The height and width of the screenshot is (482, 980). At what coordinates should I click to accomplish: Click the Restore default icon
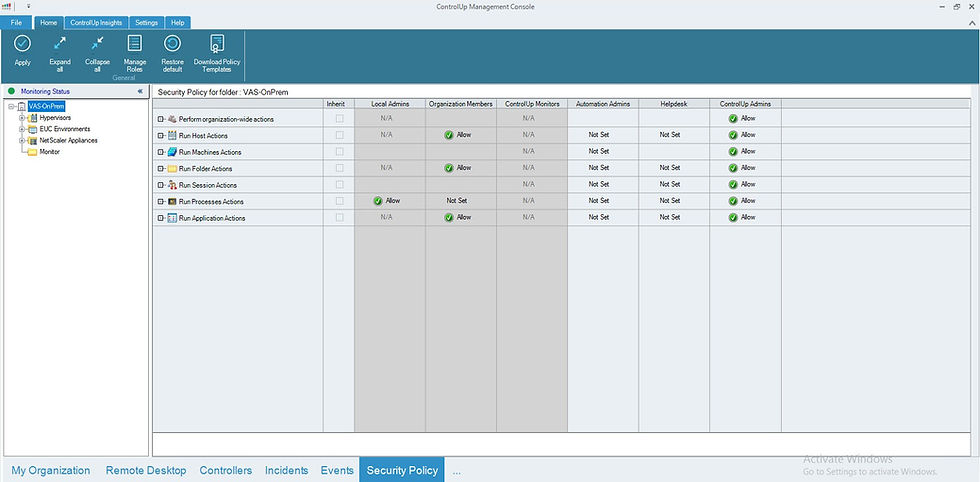tap(172, 43)
